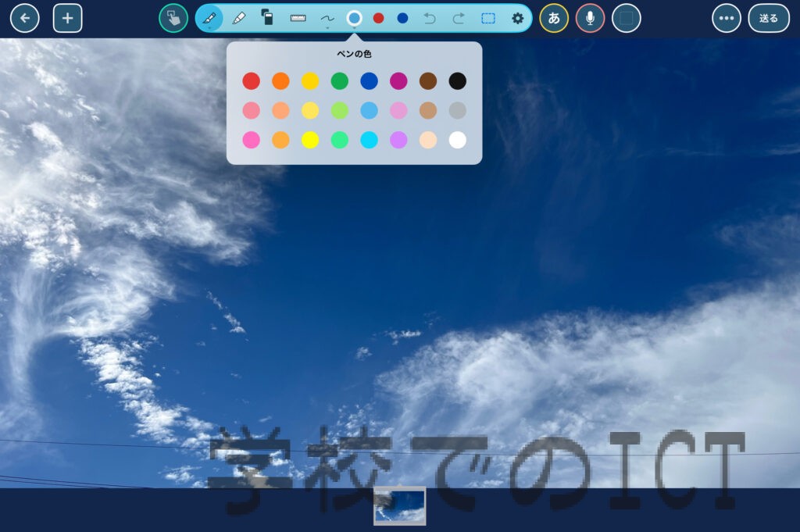Open the line style wave dropdown
Screen dimensions: 800x532
[327, 19]
